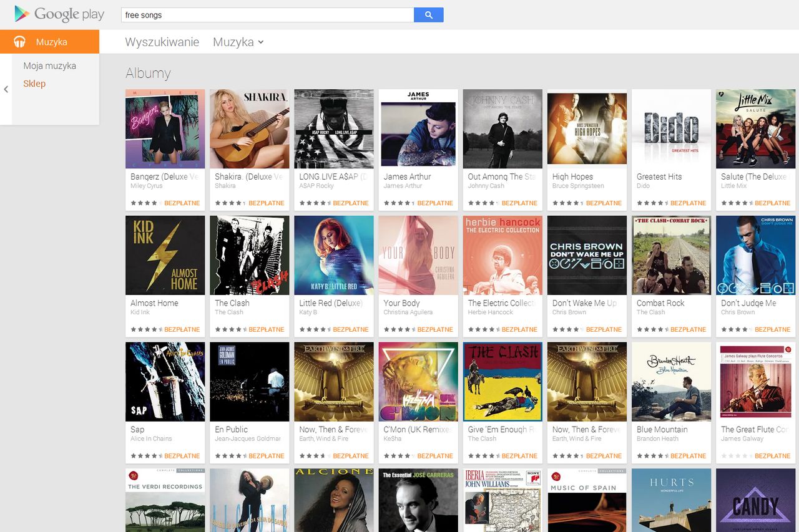Open the Muzyka dropdown in the top bar
Viewport: 799px width, 532px height.
tap(238, 42)
